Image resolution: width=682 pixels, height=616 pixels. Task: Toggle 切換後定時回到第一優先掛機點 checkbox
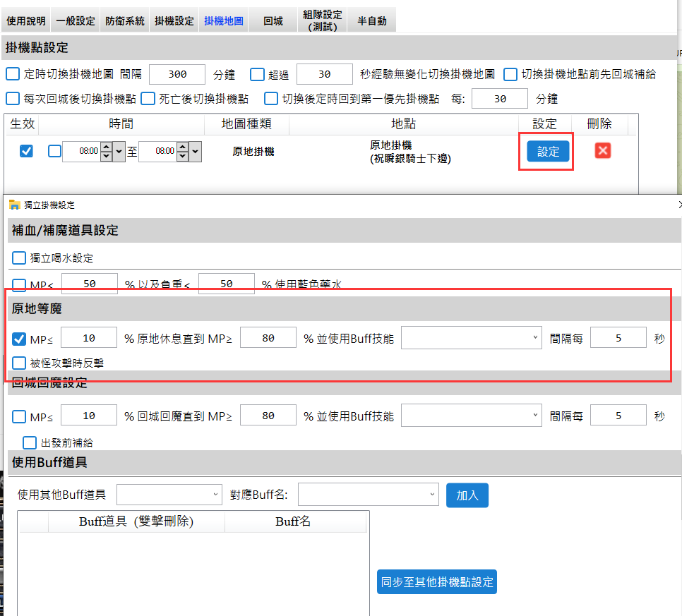(271, 99)
